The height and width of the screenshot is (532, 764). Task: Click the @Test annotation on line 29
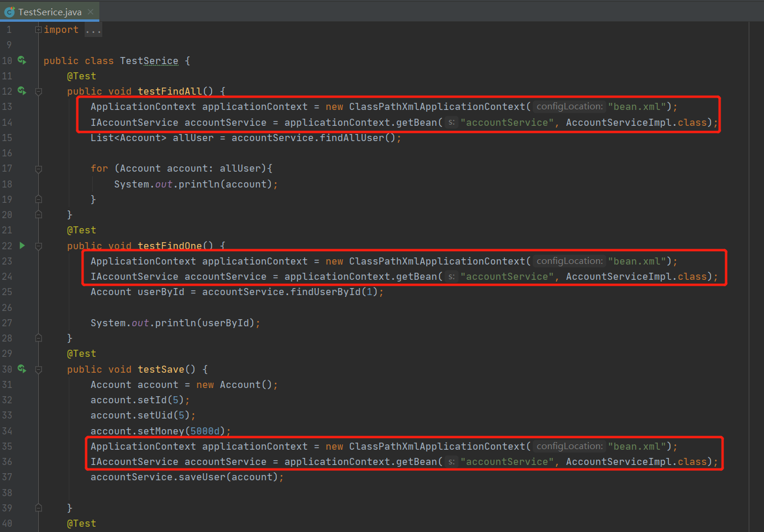(x=81, y=353)
